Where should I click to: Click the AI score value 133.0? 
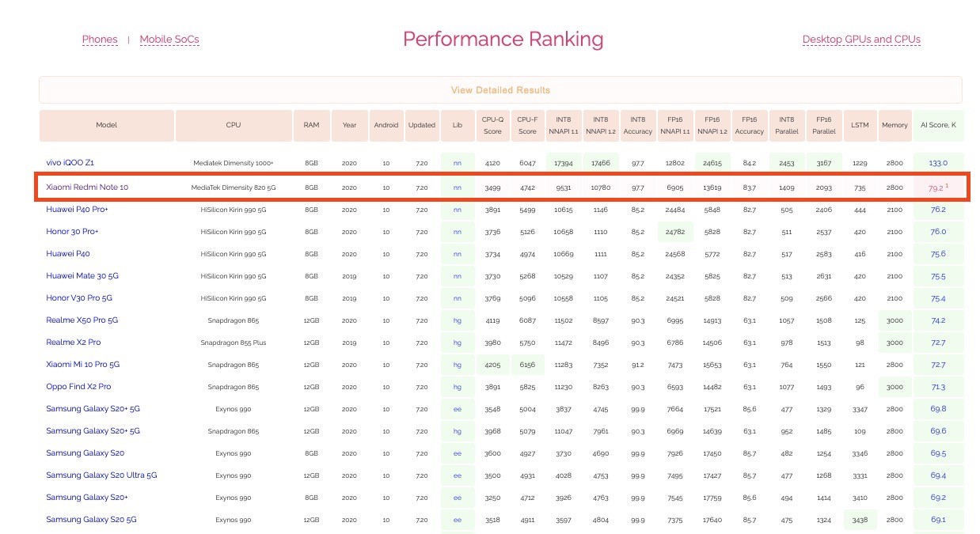tap(938, 163)
